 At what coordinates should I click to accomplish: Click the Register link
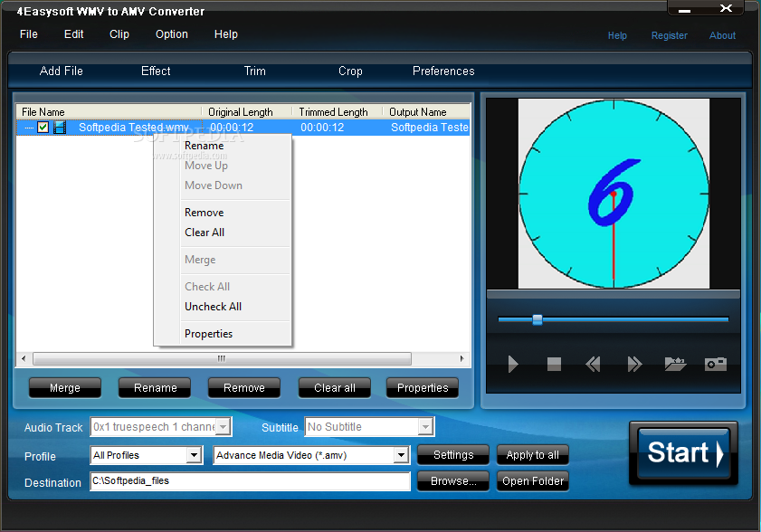pyautogui.click(x=670, y=35)
